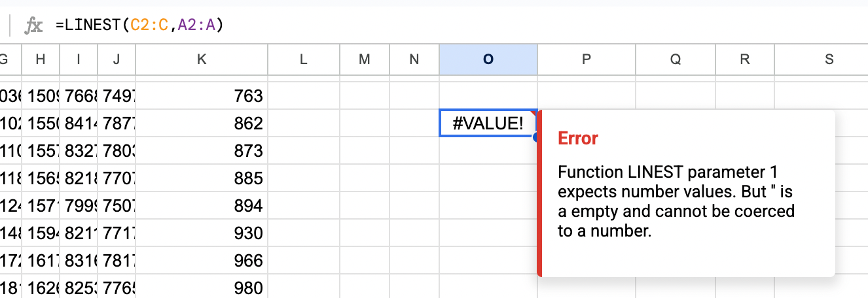
Task: Select column M header
Action: 365,59
